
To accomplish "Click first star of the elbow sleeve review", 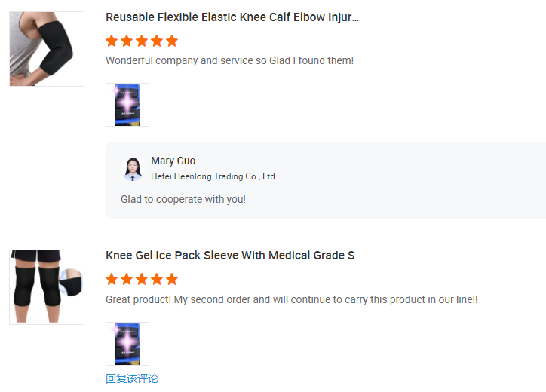I will [112, 41].
